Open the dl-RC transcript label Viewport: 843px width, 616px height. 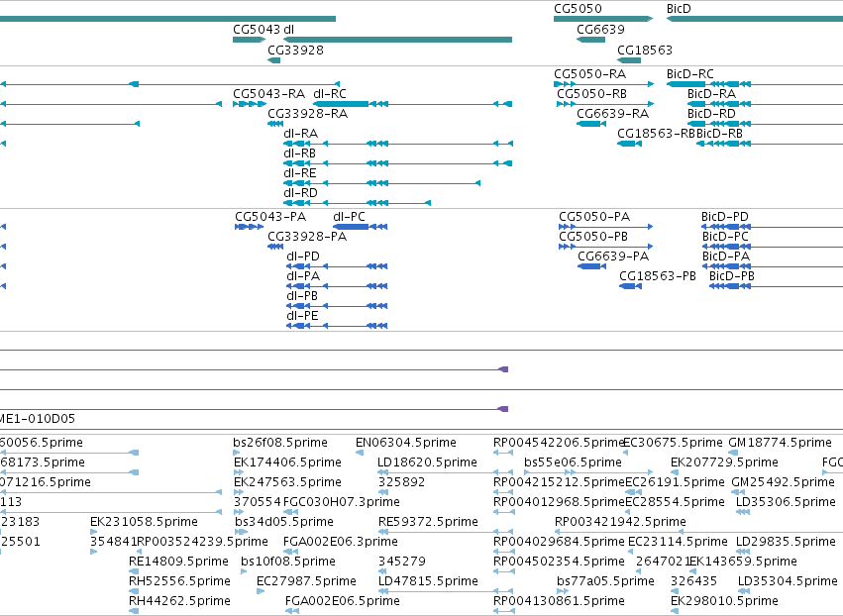pos(330,93)
